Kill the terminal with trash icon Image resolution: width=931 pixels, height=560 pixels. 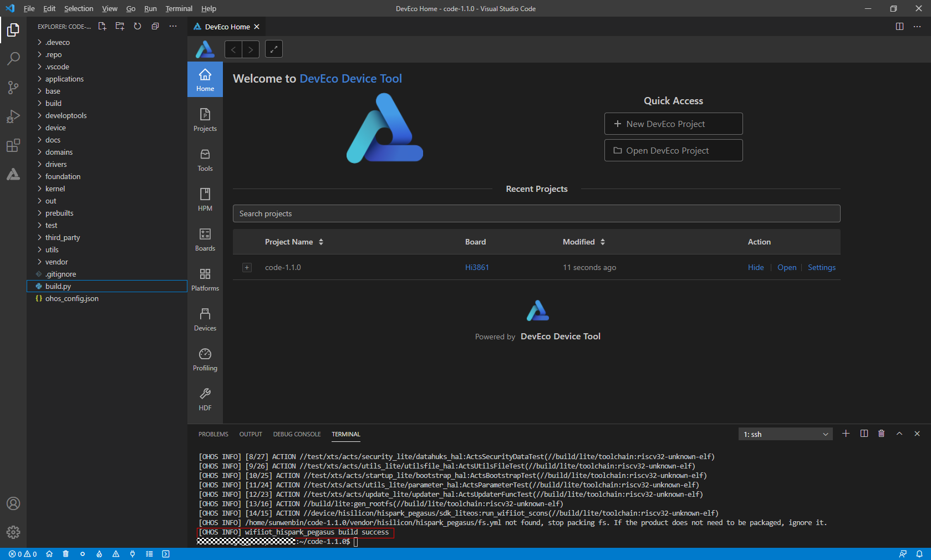(882, 434)
